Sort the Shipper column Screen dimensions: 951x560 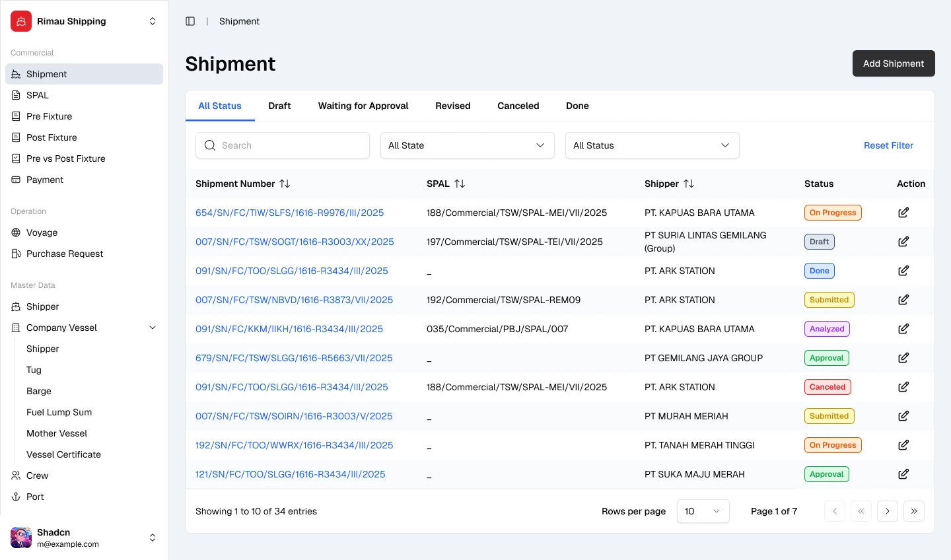point(689,184)
